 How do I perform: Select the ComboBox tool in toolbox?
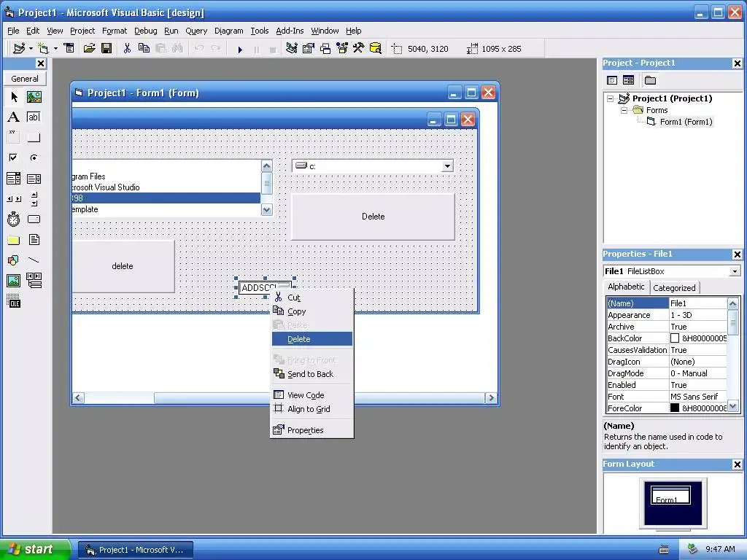(x=14, y=179)
